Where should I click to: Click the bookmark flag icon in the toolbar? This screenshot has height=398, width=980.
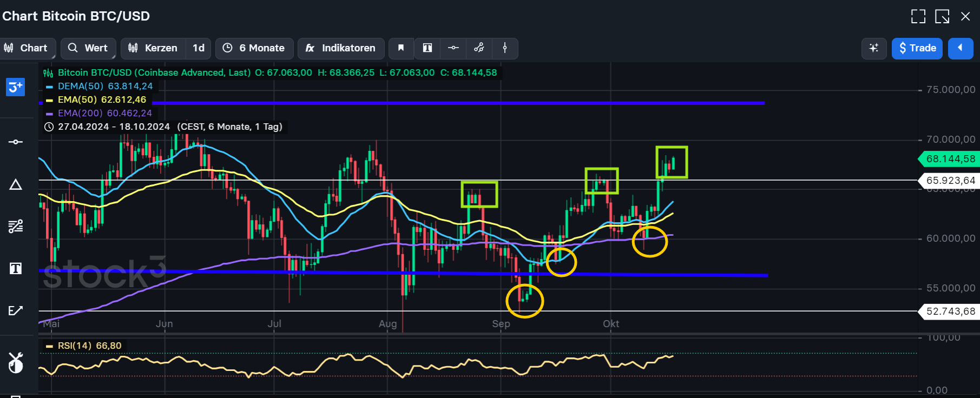(401, 48)
